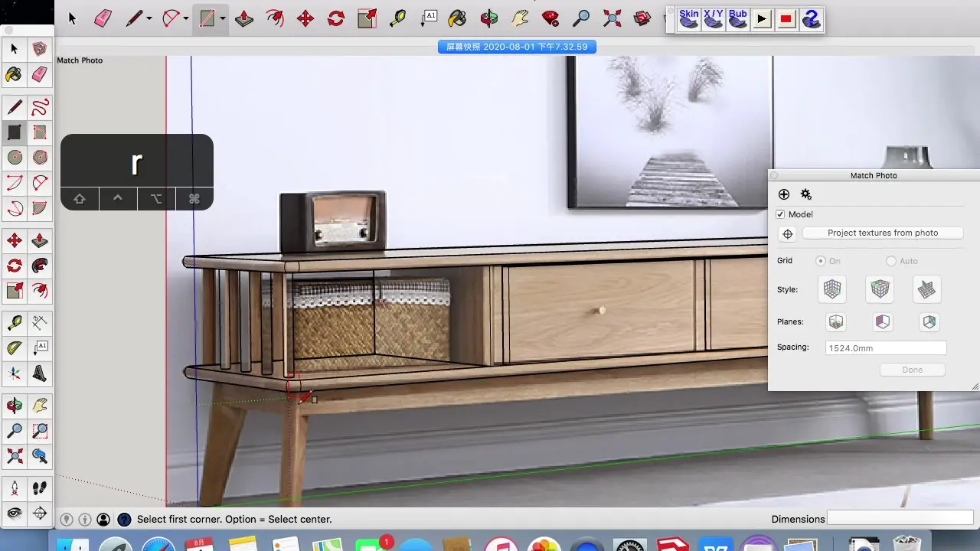
Task: Choose the Scale tool in top toolbar
Action: 367,18
